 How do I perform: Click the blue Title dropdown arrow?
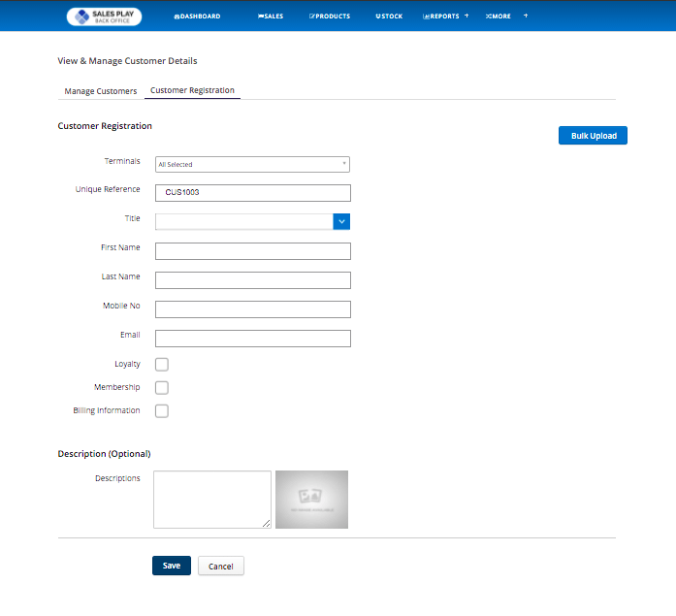341,221
